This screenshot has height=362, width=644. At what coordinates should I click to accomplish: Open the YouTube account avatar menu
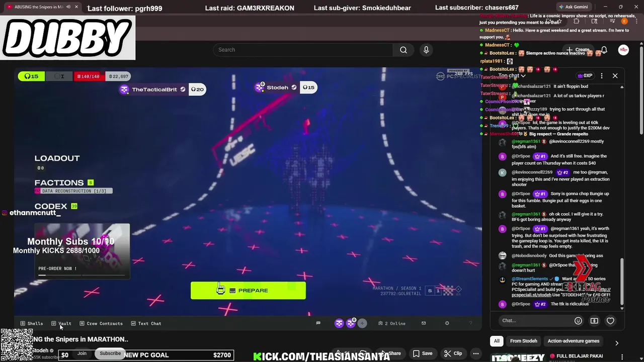(623, 50)
